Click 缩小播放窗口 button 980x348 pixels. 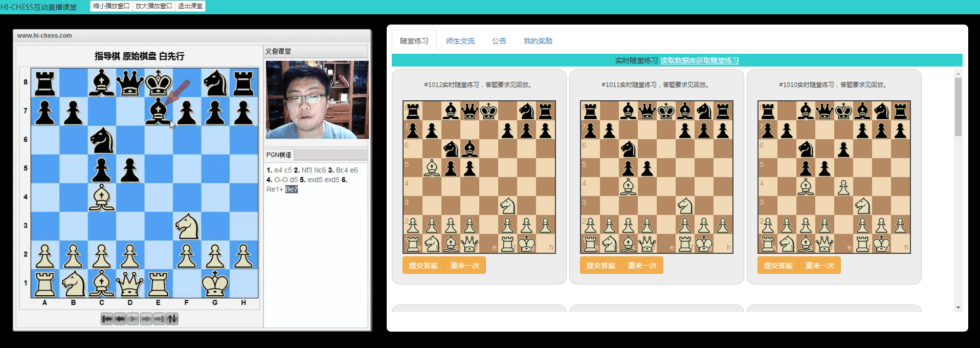112,6
